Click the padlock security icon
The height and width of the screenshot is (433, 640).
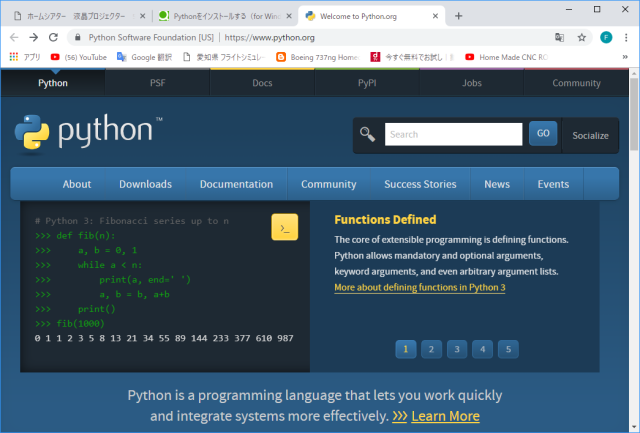tap(78, 38)
